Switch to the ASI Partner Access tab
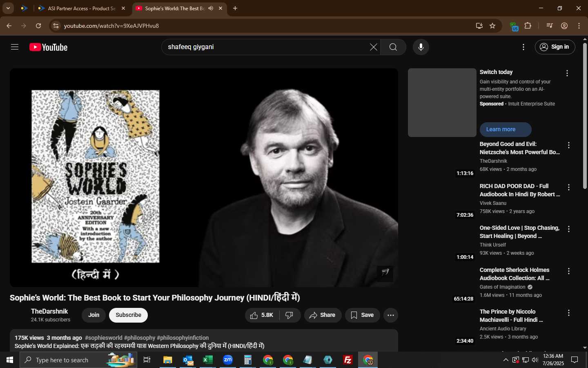This screenshot has height=368, width=588. [x=82, y=8]
